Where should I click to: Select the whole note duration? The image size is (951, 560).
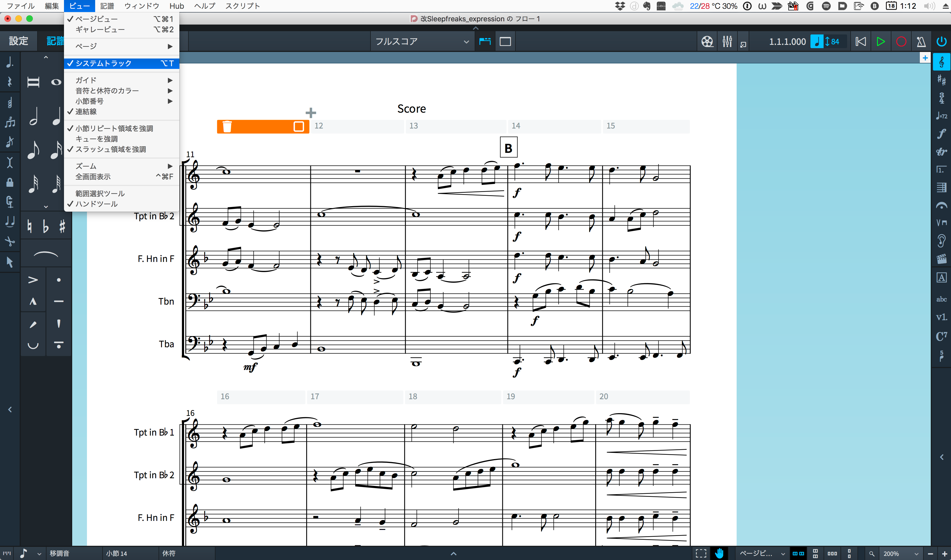coord(56,82)
